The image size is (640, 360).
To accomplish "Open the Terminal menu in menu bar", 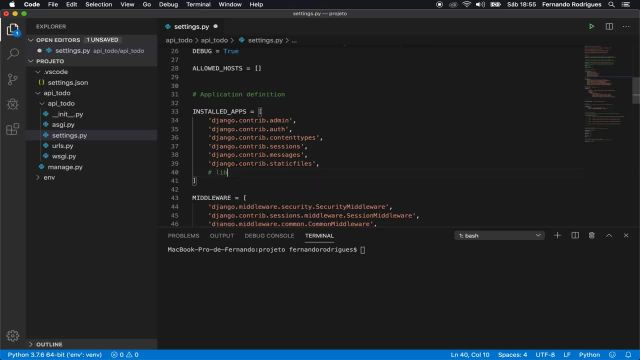I will 198,4.
